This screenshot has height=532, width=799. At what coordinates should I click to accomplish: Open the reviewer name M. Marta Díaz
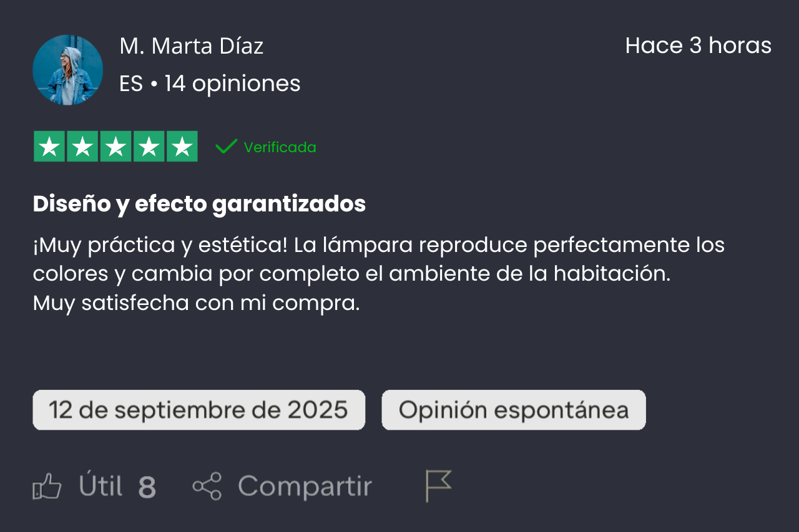point(191,46)
